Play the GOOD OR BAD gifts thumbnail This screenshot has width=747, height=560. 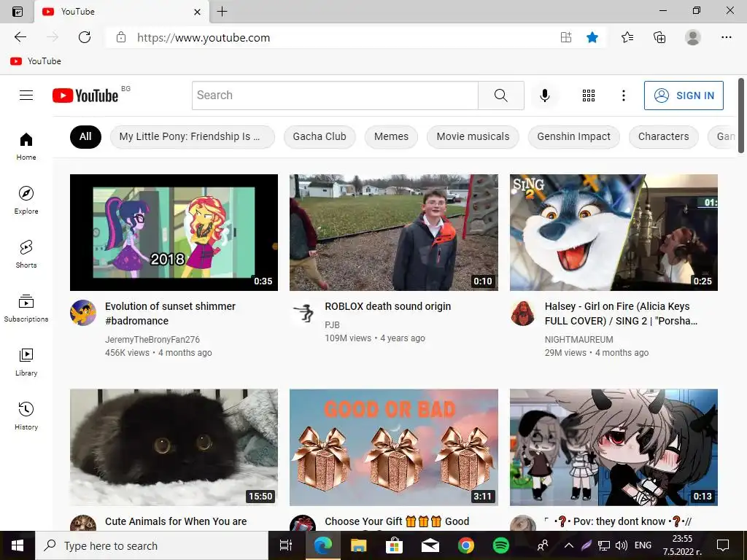click(393, 447)
